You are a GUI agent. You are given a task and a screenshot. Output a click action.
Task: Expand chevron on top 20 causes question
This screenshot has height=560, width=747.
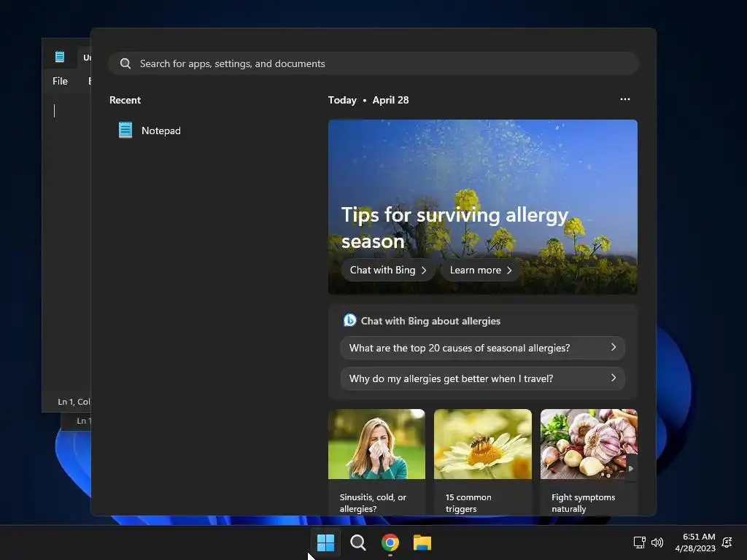tap(614, 348)
